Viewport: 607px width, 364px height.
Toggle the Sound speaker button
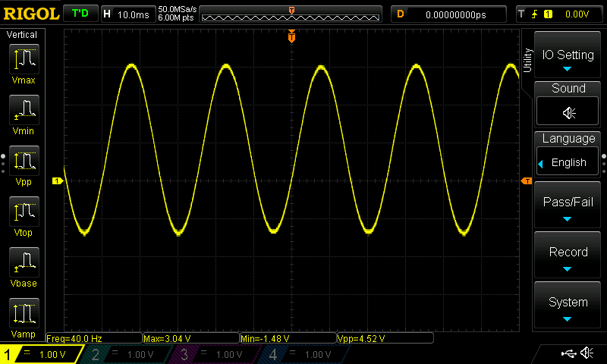[x=568, y=111]
